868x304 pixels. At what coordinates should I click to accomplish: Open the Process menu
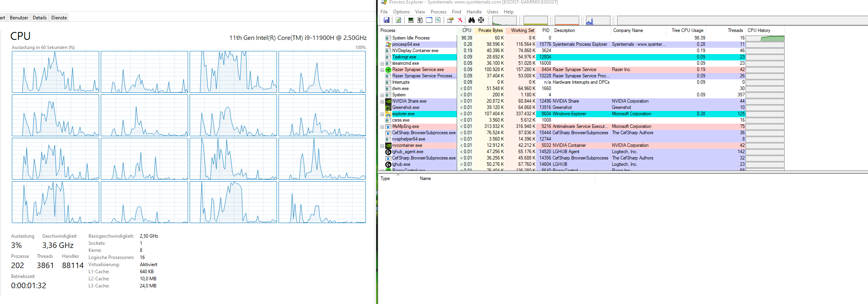pyautogui.click(x=439, y=12)
